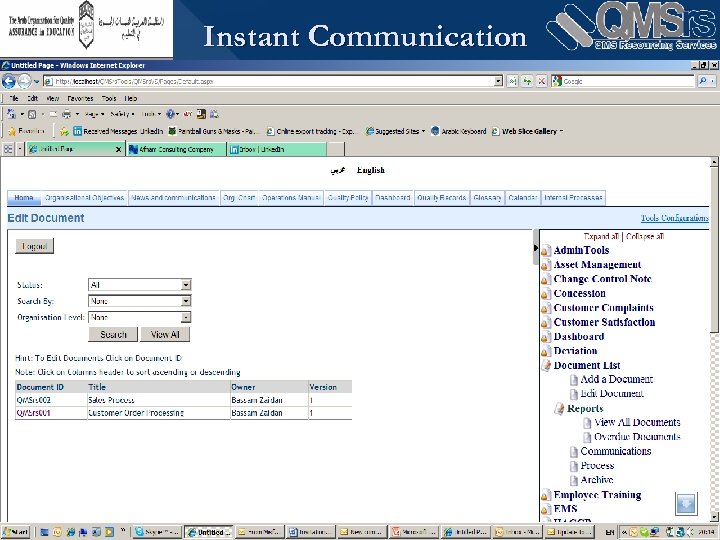Click the search magnifier icon beside Google box

pyautogui.click(x=703, y=81)
